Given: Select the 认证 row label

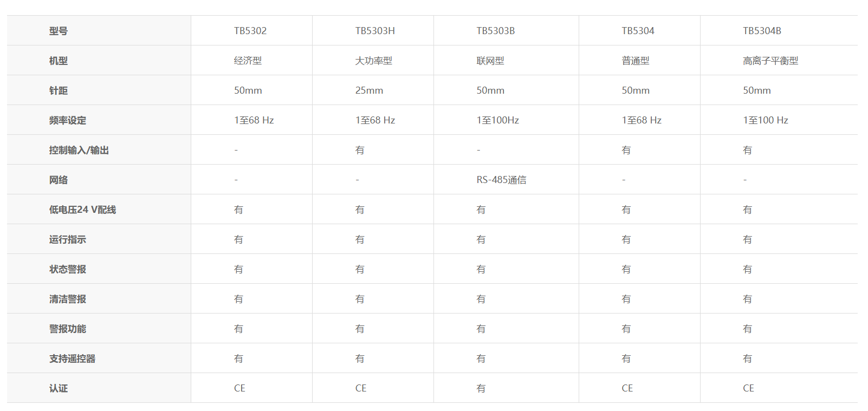Looking at the screenshot, I should [x=59, y=388].
